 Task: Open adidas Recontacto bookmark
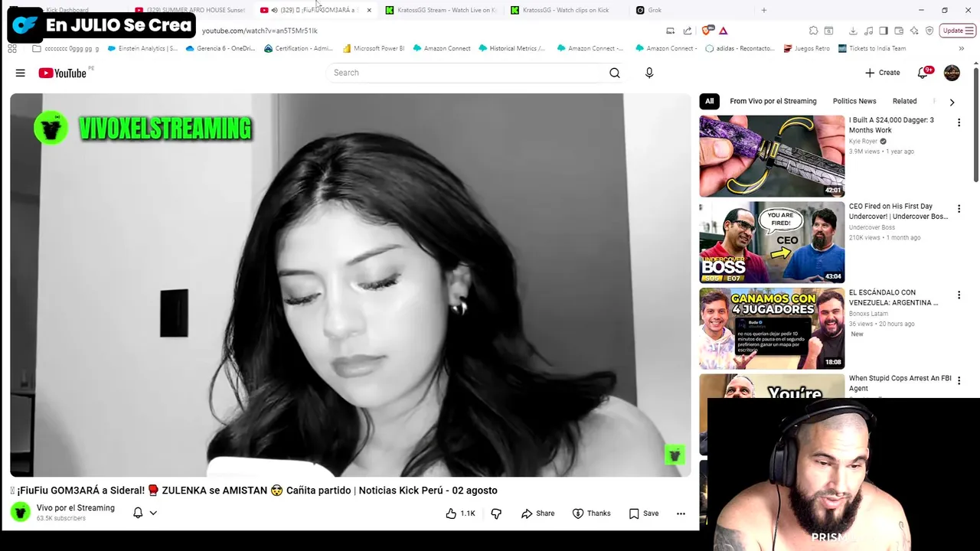coord(740,48)
